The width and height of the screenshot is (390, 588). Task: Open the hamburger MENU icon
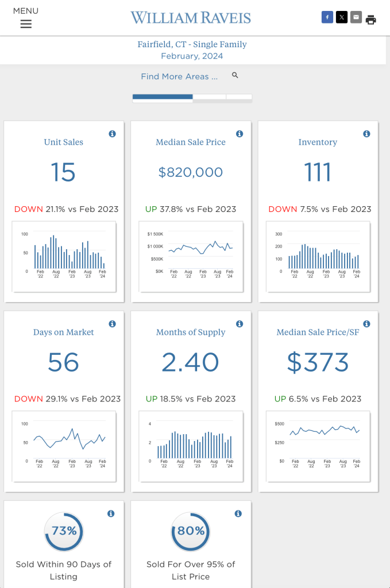point(26,24)
